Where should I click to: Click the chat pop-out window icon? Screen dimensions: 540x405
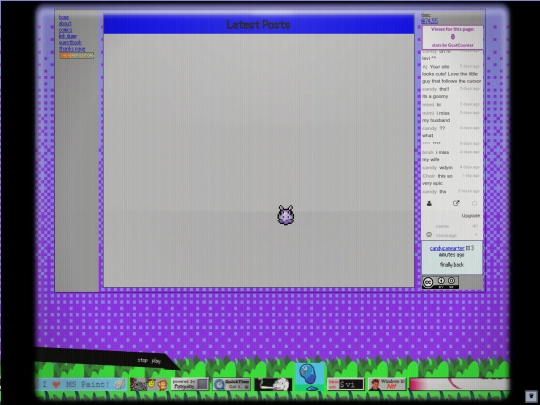tap(456, 203)
